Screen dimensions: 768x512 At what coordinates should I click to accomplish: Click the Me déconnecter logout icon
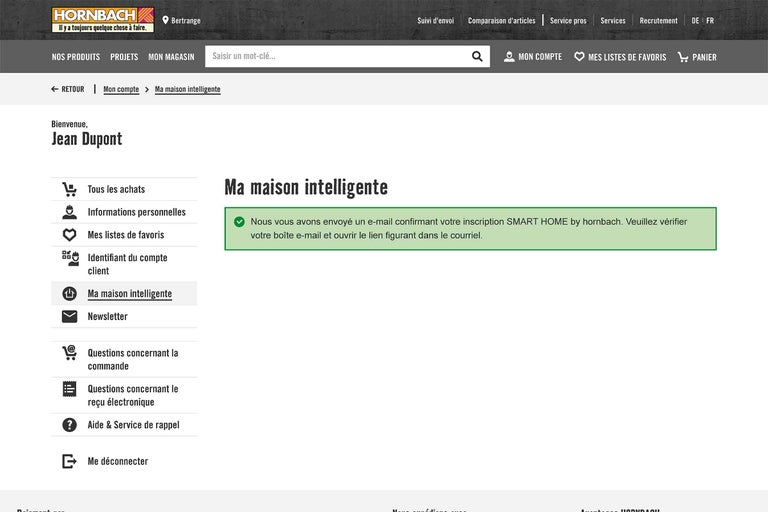click(x=69, y=461)
